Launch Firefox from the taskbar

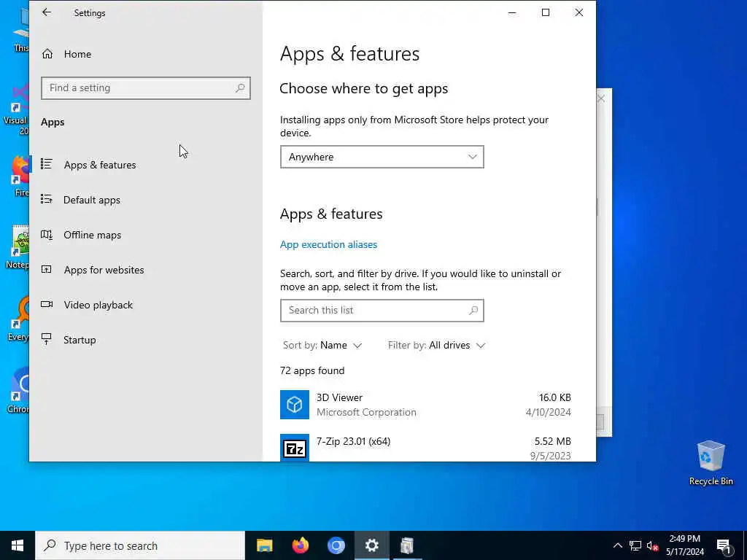pyautogui.click(x=300, y=545)
